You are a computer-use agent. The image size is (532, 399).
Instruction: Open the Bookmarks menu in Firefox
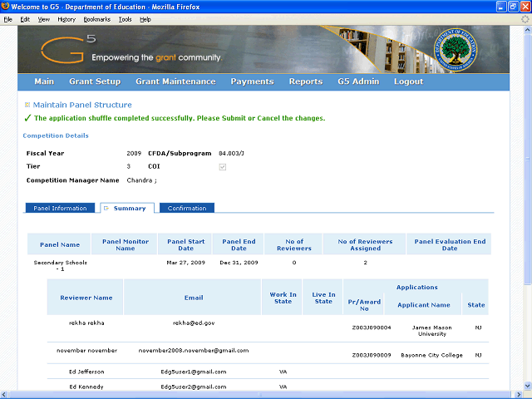97,18
